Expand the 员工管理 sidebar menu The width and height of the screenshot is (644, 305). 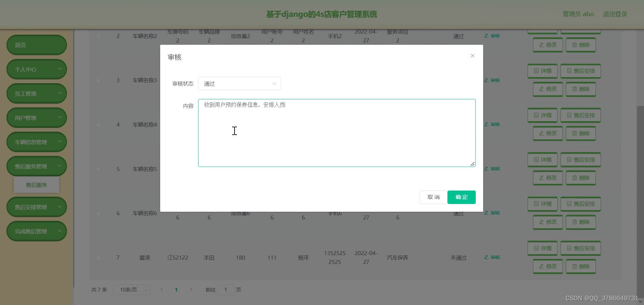click(37, 93)
